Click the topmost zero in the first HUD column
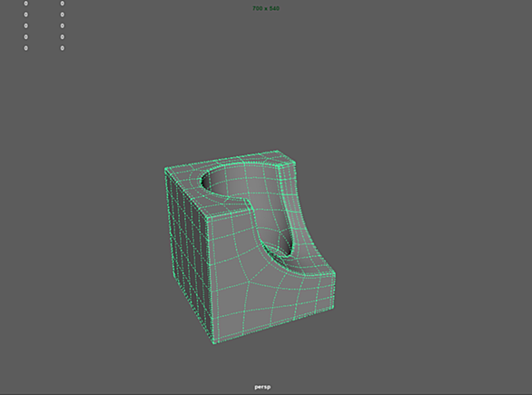The width and height of the screenshot is (532, 395). 25,4
